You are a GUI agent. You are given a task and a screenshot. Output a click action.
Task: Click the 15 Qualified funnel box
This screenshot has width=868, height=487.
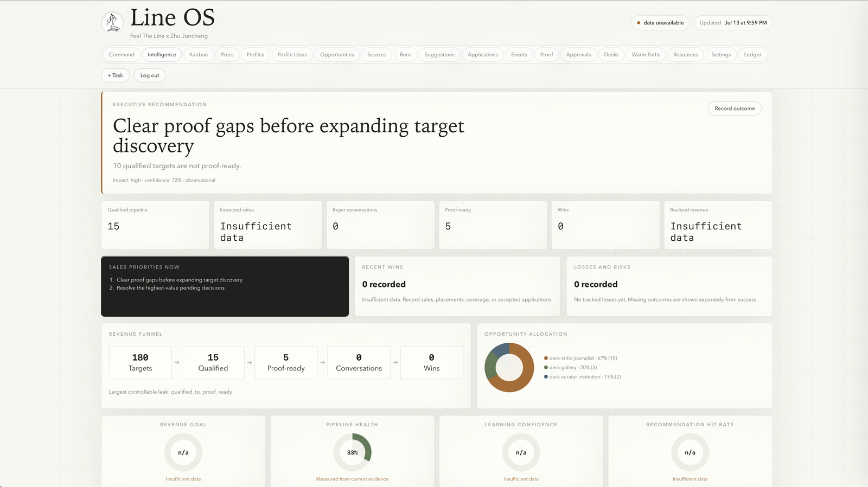tap(213, 362)
